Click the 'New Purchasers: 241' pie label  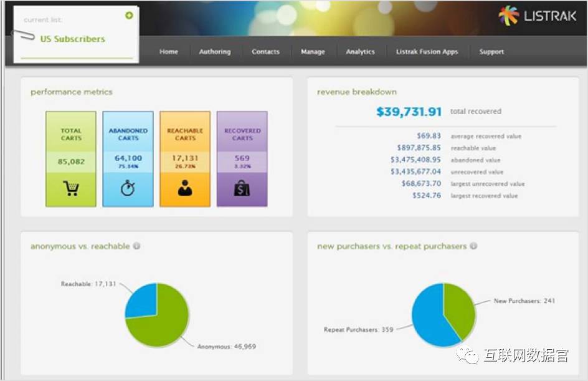coord(524,301)
